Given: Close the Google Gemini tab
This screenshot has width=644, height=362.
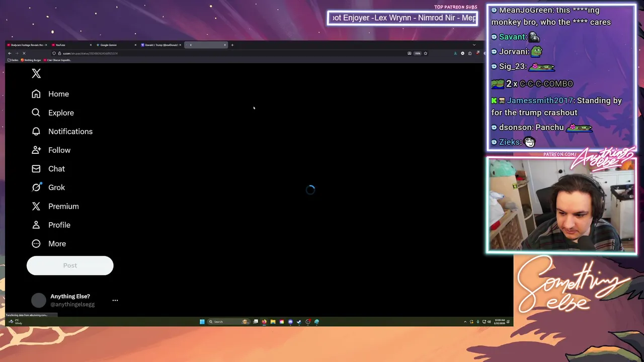Looking at the screenshot, I should [x=135, y=45].
